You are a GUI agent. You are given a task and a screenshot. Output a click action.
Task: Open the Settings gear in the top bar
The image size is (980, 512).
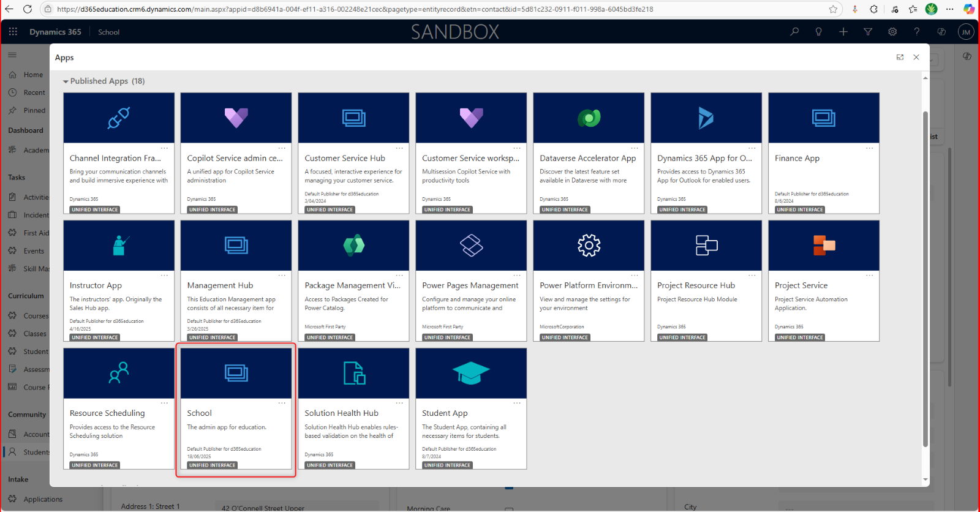[x=892, y=32]
